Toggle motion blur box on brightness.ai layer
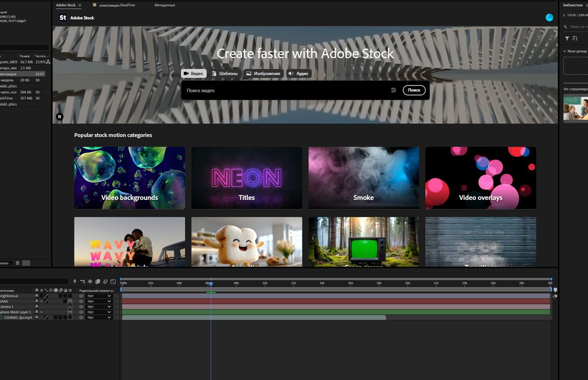The image size is (588, 380). tap(60, 296)
